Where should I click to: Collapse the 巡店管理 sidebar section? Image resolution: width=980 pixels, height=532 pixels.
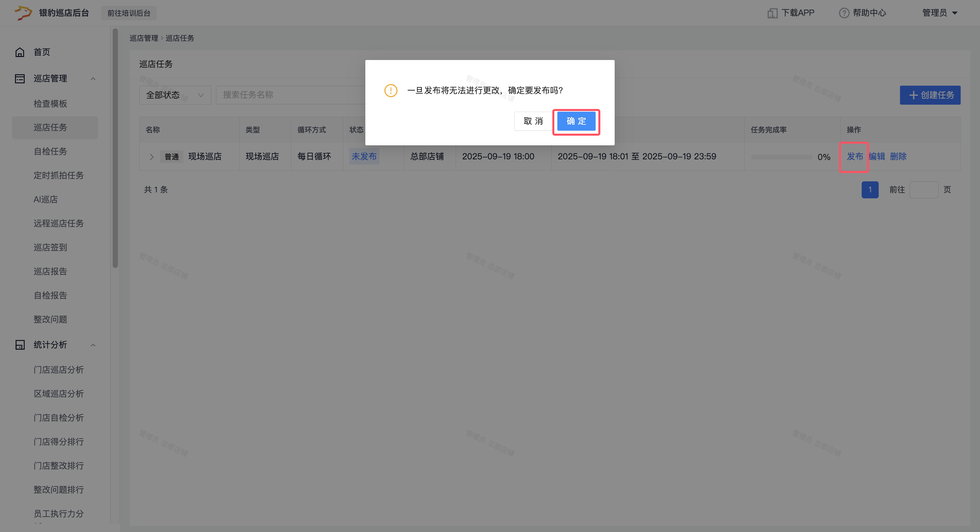pos(93,78)
